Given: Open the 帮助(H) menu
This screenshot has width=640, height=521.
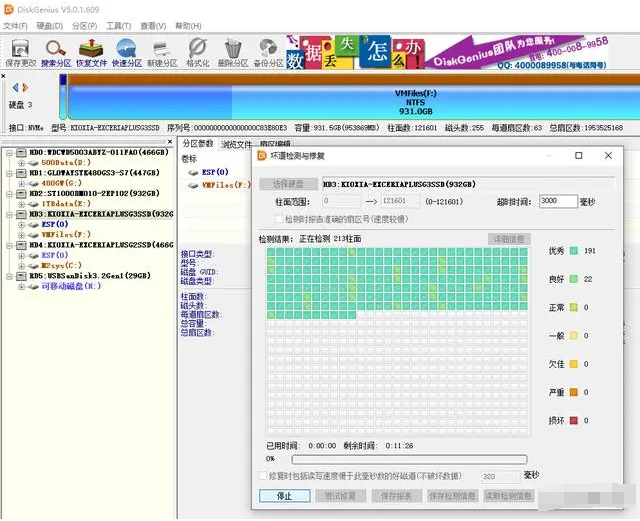Looking at the screenshot, I should click(x=188, y=26).
